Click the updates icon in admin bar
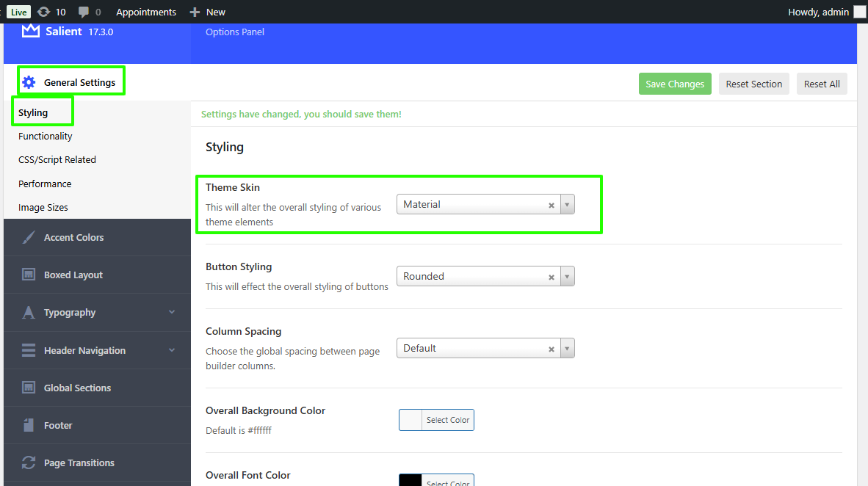 point(43,12)
